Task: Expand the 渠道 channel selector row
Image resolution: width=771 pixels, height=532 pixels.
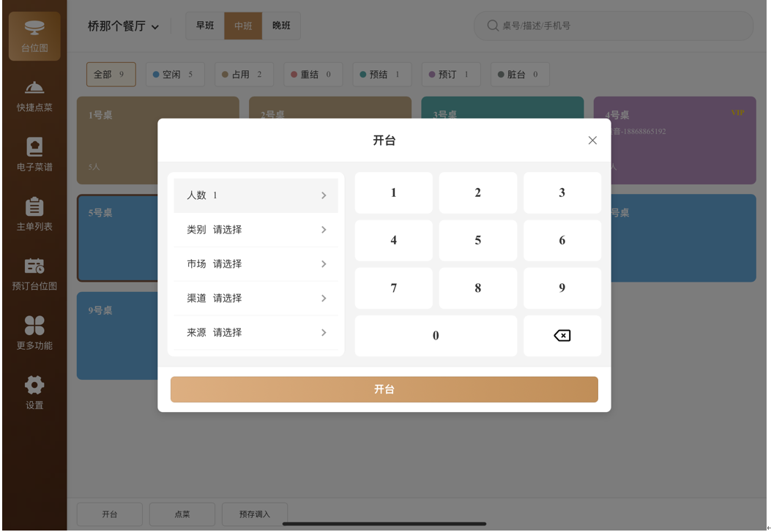Action: coord(256,299)
